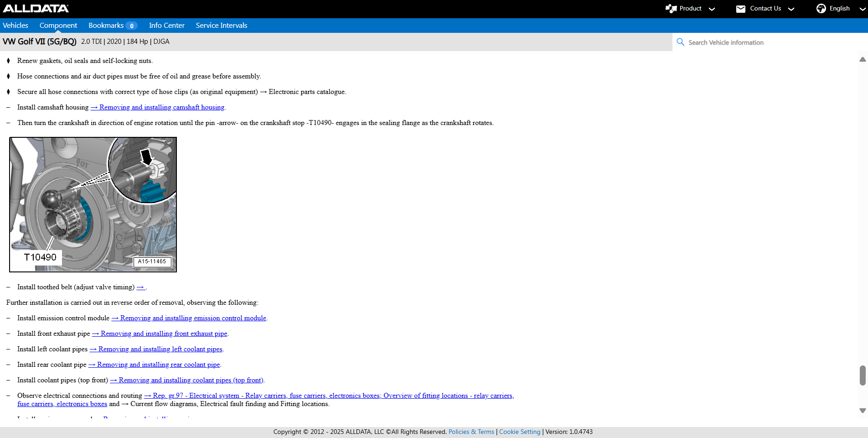Click the language globe icon
The height and width of the screenshot is (438, 868).
821,9
